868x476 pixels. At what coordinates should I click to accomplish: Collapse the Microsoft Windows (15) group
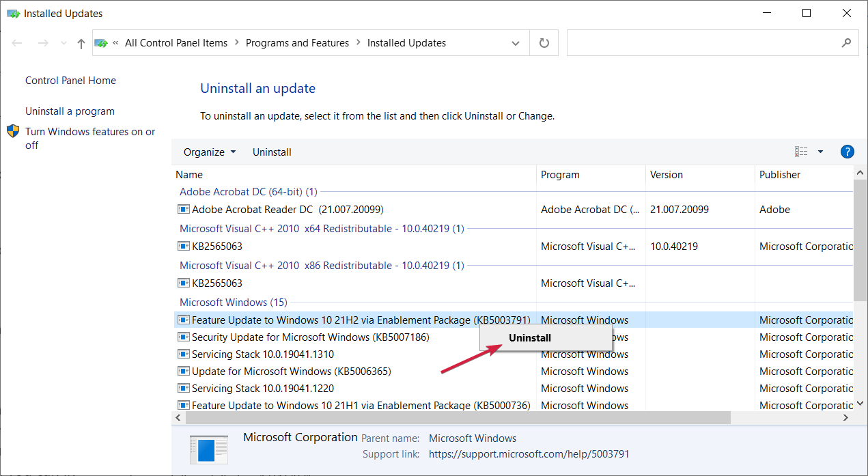(234, 302)
